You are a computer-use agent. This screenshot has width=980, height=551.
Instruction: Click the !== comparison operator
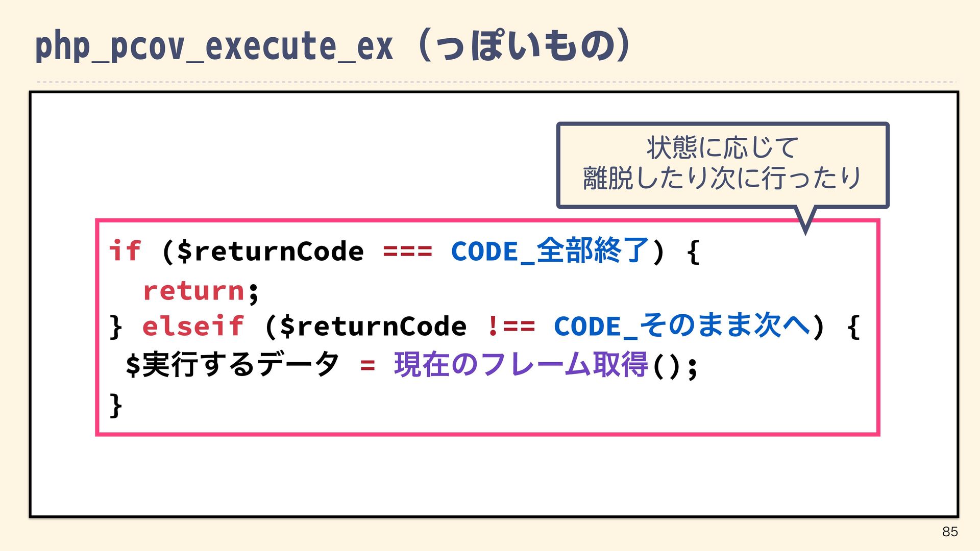coord(511,326)
